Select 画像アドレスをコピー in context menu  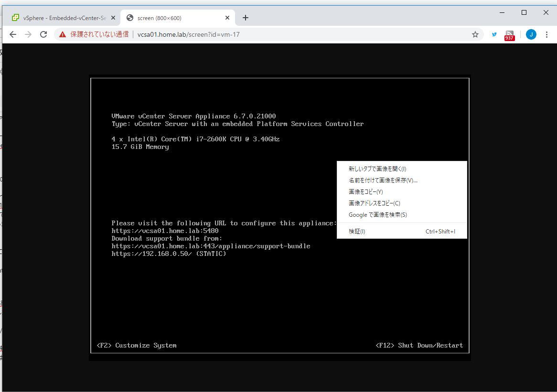pos(402,203)
